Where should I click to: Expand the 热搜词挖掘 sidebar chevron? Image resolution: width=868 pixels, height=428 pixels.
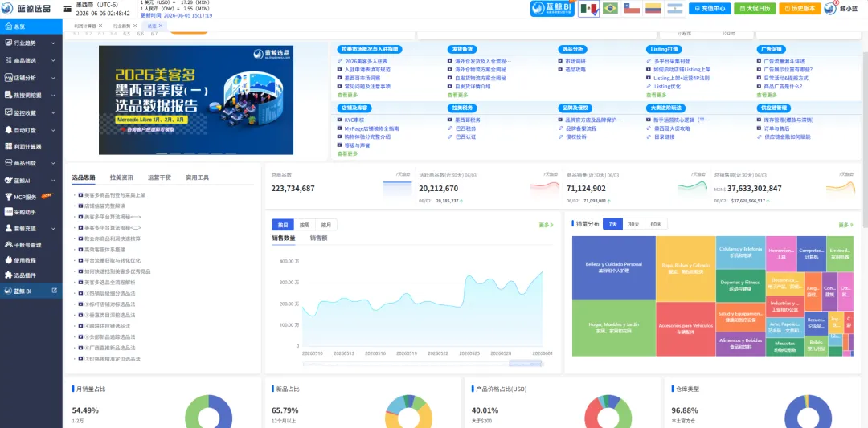point(53,95)
